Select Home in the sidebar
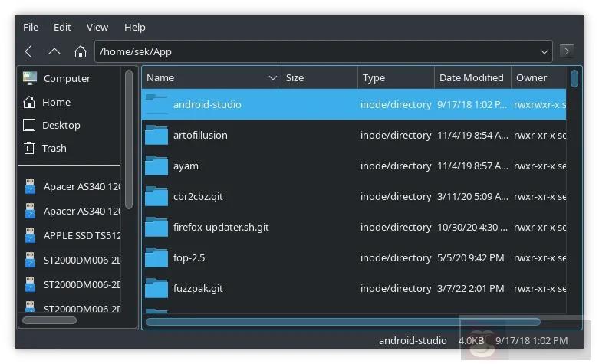This screenshot has height=364, width=599. 56,102
